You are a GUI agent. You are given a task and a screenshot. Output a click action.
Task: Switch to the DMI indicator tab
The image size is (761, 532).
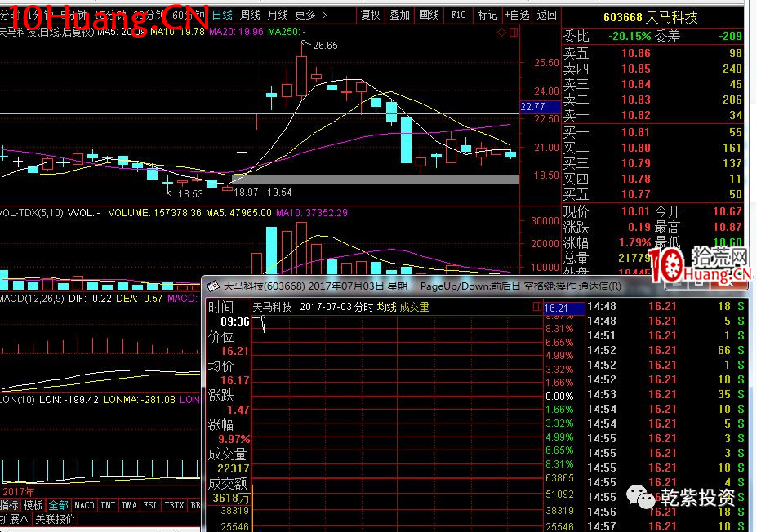(x=109, y=505)
